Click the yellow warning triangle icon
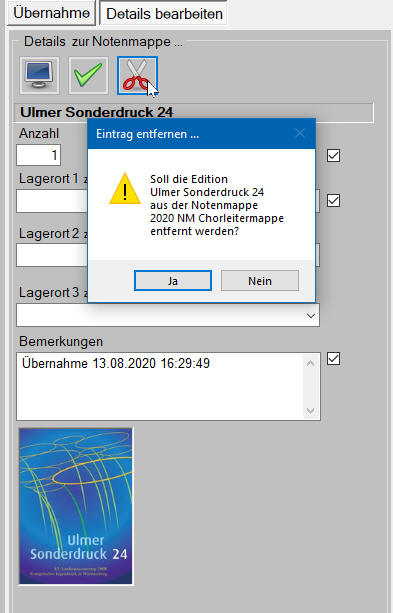 pyautogui.click(x=125, y=189)
